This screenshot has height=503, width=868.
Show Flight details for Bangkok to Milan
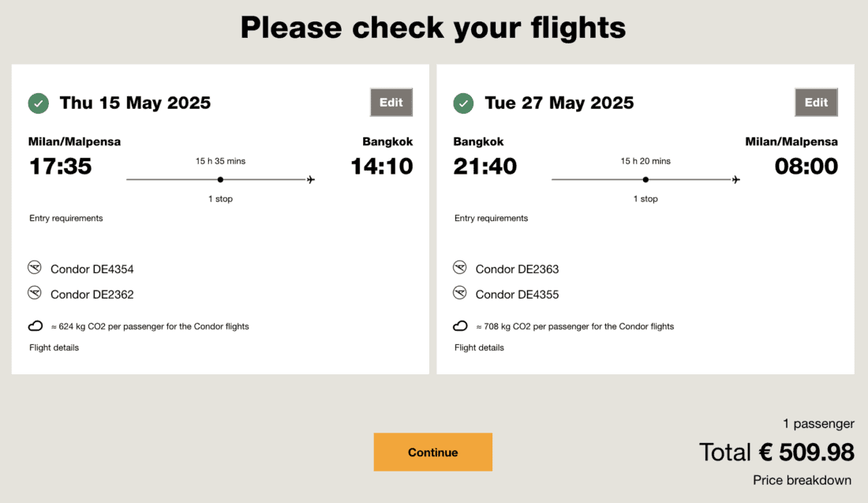[x=479, y=347]
